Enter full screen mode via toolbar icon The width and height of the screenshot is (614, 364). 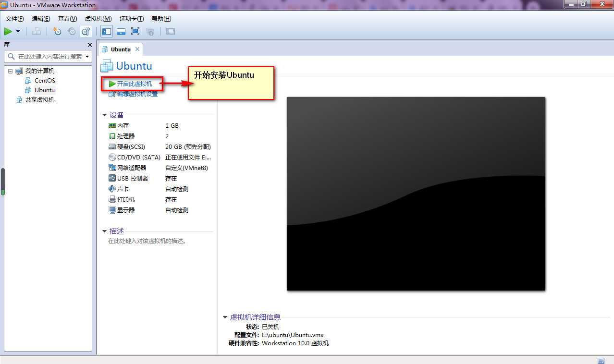[x=135, y=31]
